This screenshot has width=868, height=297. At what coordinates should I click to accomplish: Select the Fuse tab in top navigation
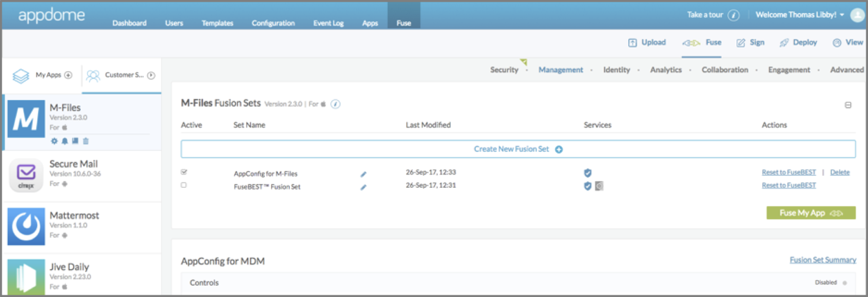[x=404, y=16]
